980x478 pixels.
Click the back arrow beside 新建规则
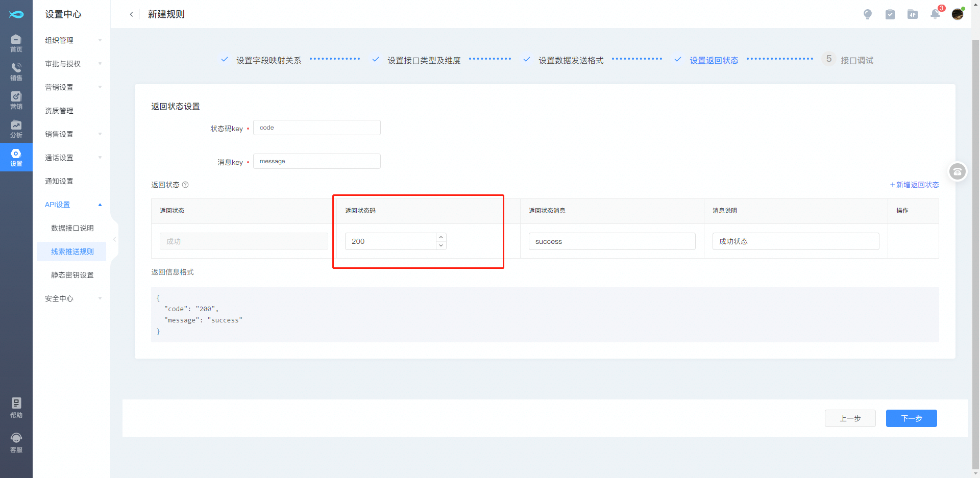[x=131, y=14]
